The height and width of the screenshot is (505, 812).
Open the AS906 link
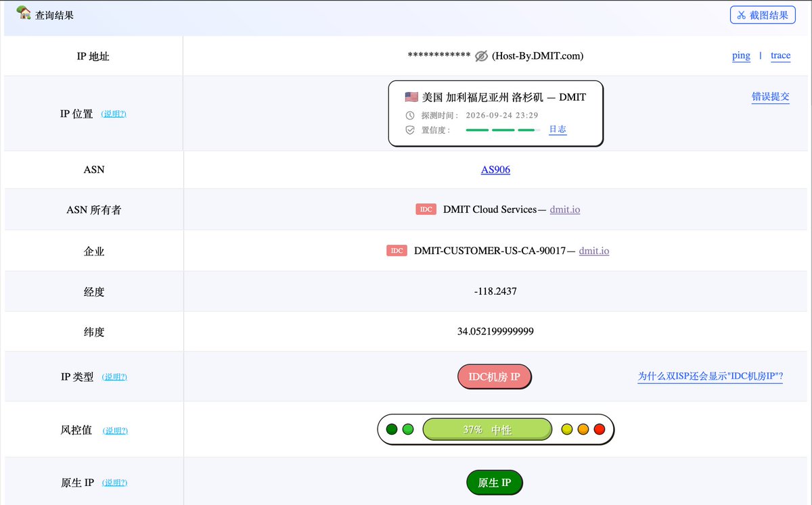click(495, 170)
